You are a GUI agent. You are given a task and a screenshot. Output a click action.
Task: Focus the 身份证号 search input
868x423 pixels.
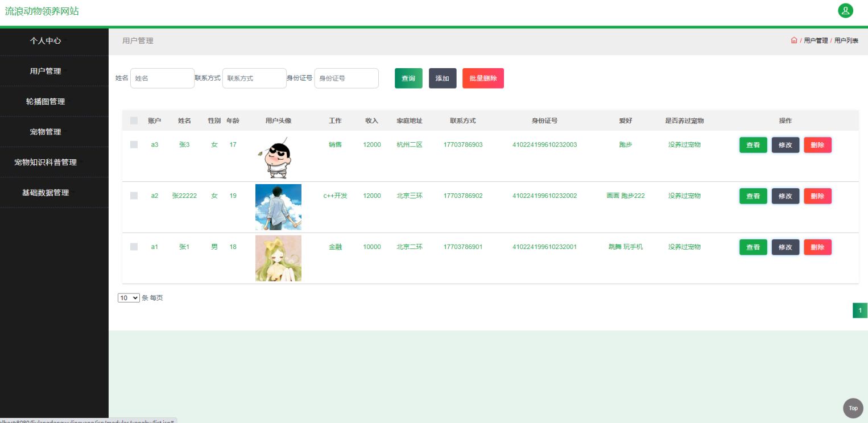pyautogui.click(x=346, y=78)
